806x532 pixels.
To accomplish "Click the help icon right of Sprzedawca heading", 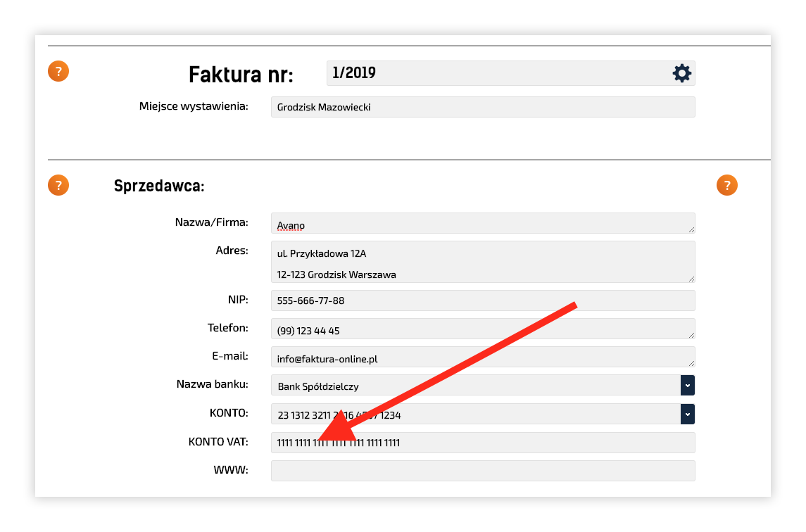I will pos(727,185).
